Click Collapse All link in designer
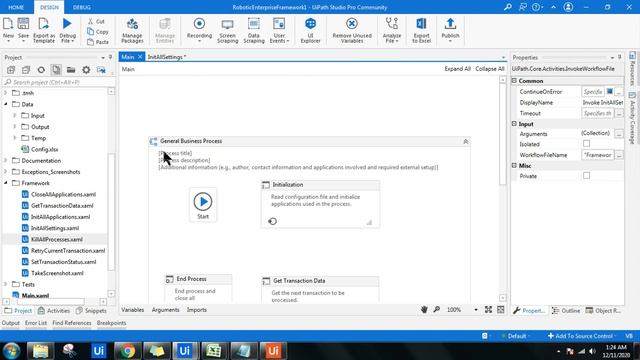 [x=490, y=69]
